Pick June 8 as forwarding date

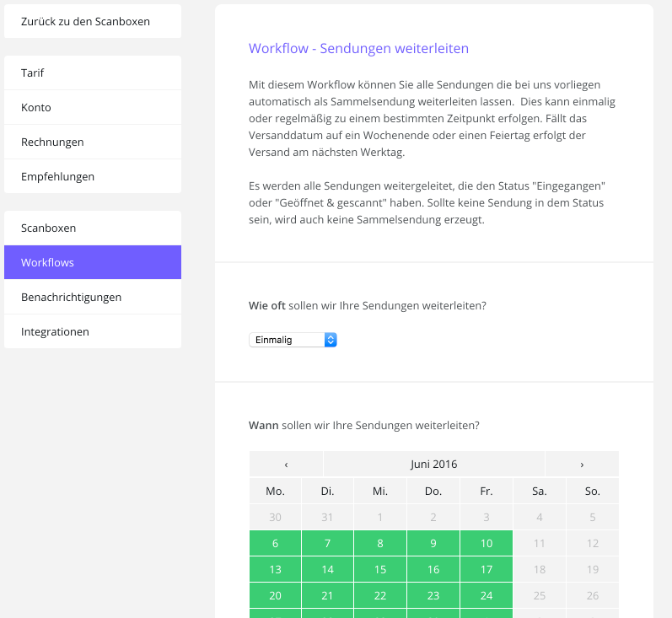(380, 544)
